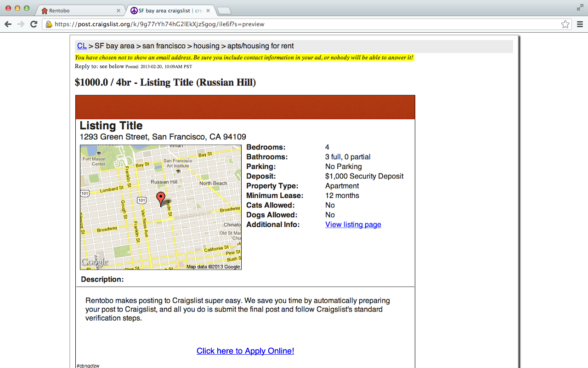Click the 'san francisco' breadcrumb text
Image resolution: width=588 pixels, height=368 pixels.
pyautogui.click(x=164, y=46)
